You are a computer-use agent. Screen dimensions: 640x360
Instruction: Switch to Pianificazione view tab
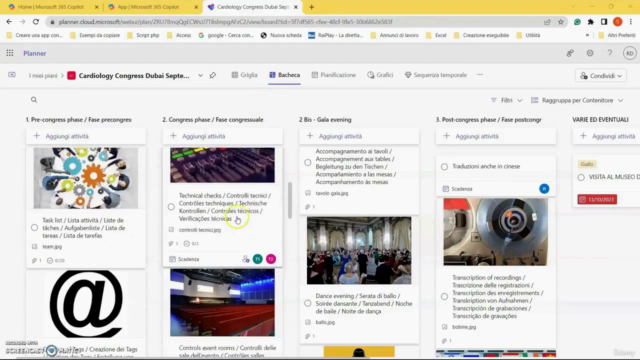(x=333, y=75)
